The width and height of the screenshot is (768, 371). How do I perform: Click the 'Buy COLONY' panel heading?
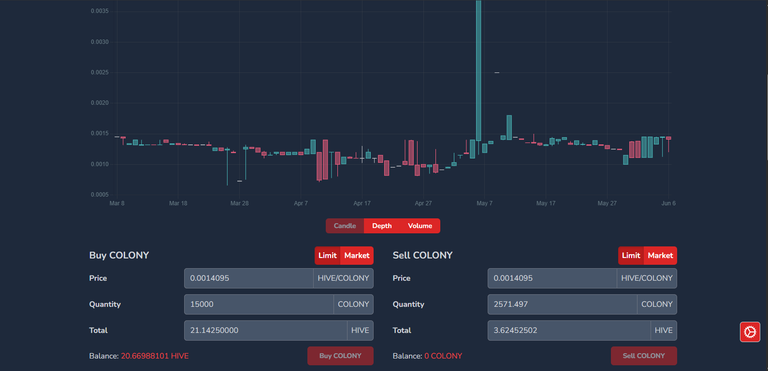[x=119, y=255]
